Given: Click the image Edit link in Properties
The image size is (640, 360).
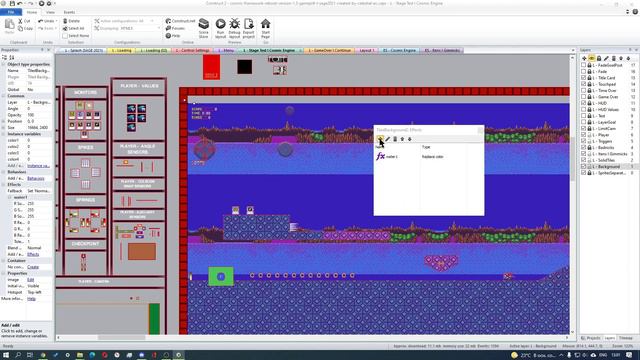Looking at the screenshot, I should [x=31, y=280].
